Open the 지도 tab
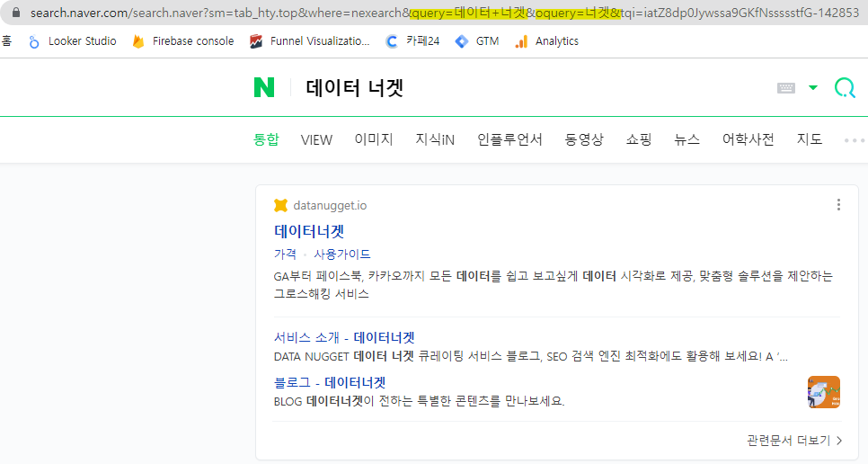Image resolution: width=868 pixels, height=464 pixels. click(810, 139)
